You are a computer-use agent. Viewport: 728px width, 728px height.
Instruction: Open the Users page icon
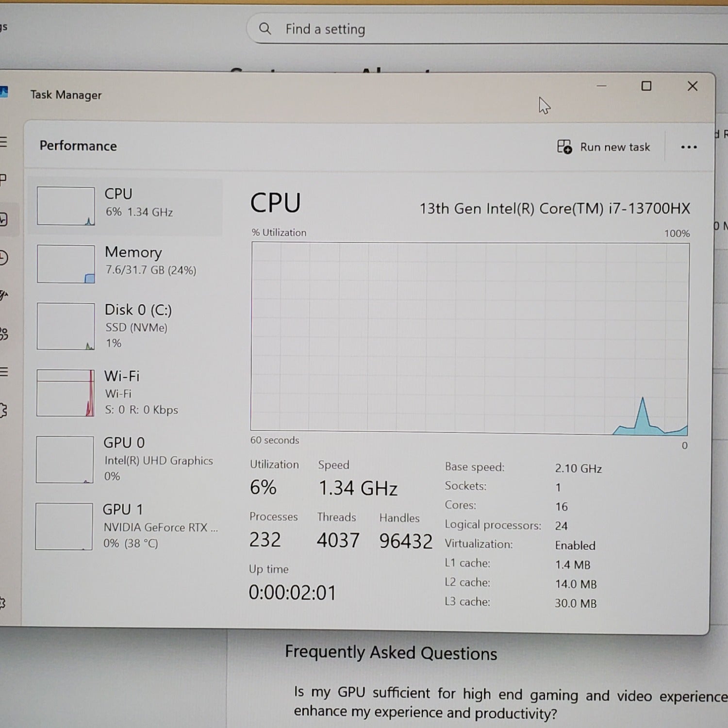tap(4, 333)
